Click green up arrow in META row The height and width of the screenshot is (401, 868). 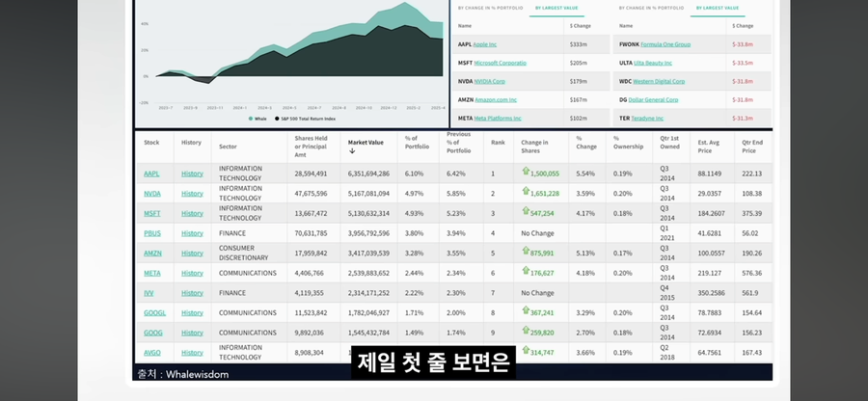pos(526,271)
